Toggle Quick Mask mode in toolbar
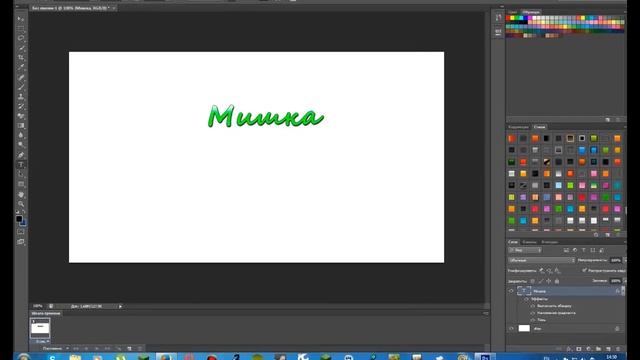 pyautogui.click(x=21, y=232)
